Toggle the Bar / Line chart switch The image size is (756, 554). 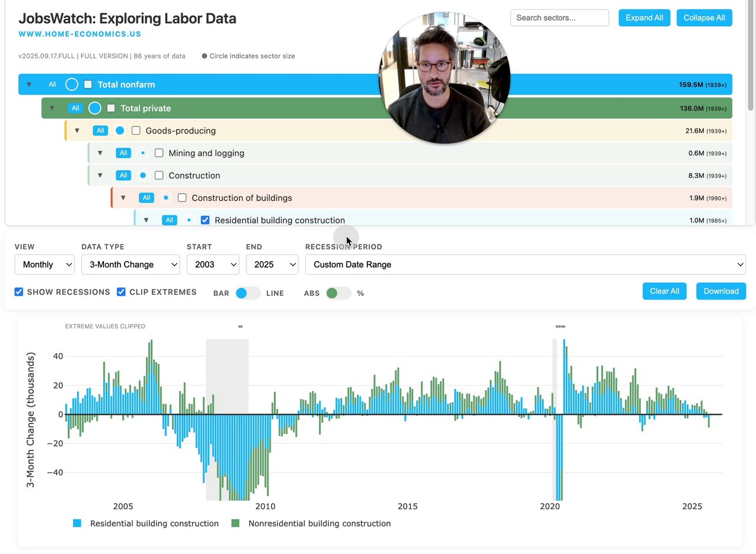(247, 293)
